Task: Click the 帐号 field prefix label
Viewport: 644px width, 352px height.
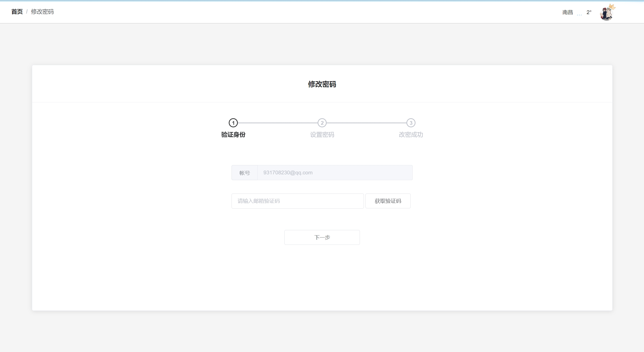Action: [244, 173]
